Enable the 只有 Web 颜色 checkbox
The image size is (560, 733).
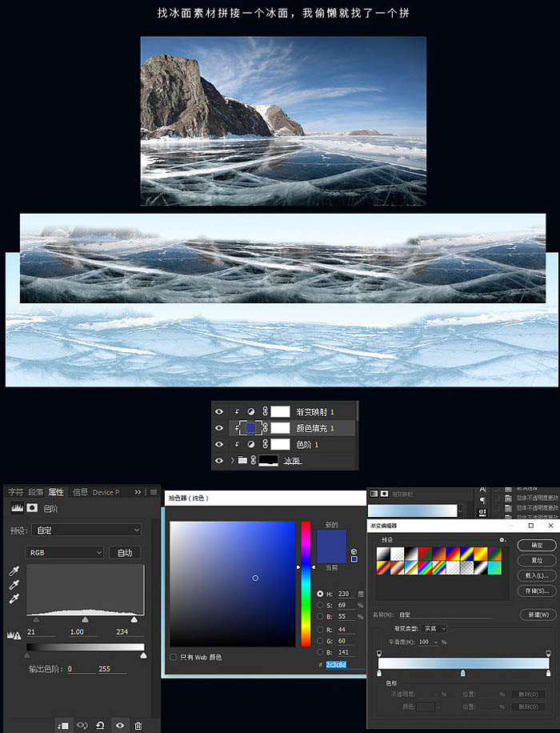[x=174, y=657]
